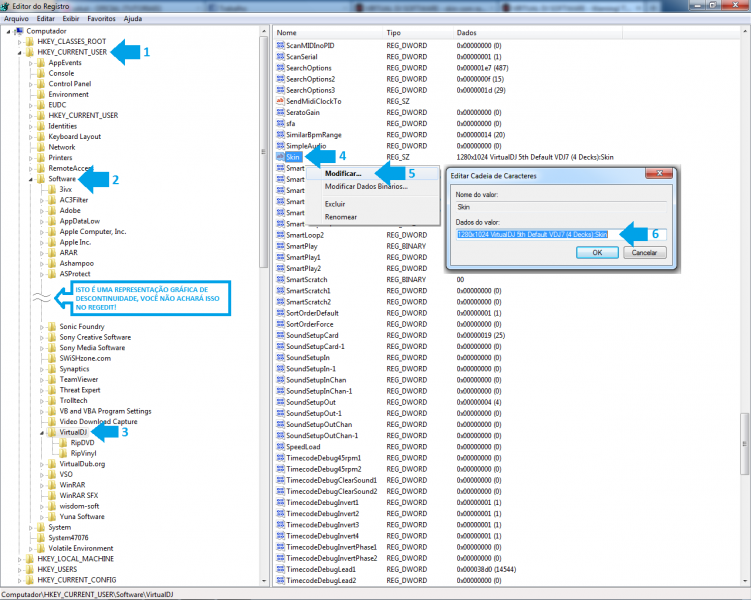This screenshot has width=751, height=600.
Task: Expand the Apple Inc. node
Action: [42, 243]
